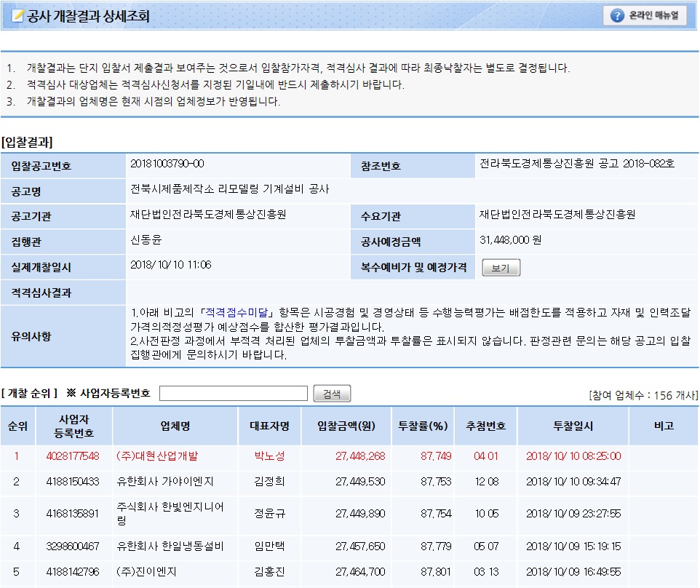The width and height of the screenshot is (700, 588).
Task: Click the 추첨번호 column header
Action: click(x=485, y=426)
